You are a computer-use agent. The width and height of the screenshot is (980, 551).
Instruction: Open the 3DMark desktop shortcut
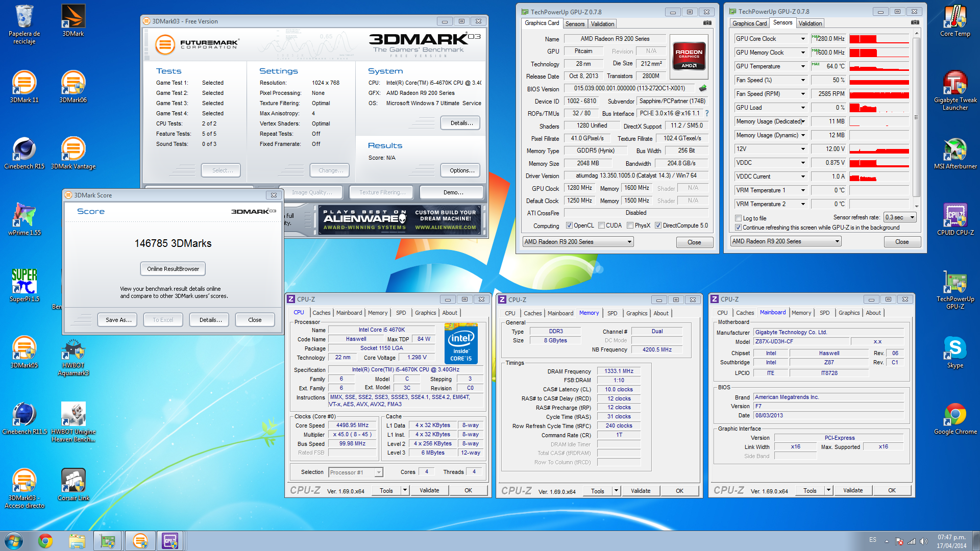[x=73, y=20]
